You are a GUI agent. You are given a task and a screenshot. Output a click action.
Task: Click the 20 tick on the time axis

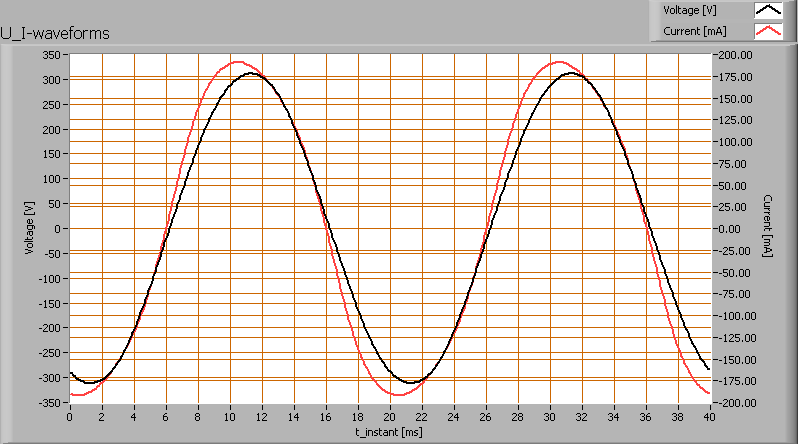click(389, 416)
